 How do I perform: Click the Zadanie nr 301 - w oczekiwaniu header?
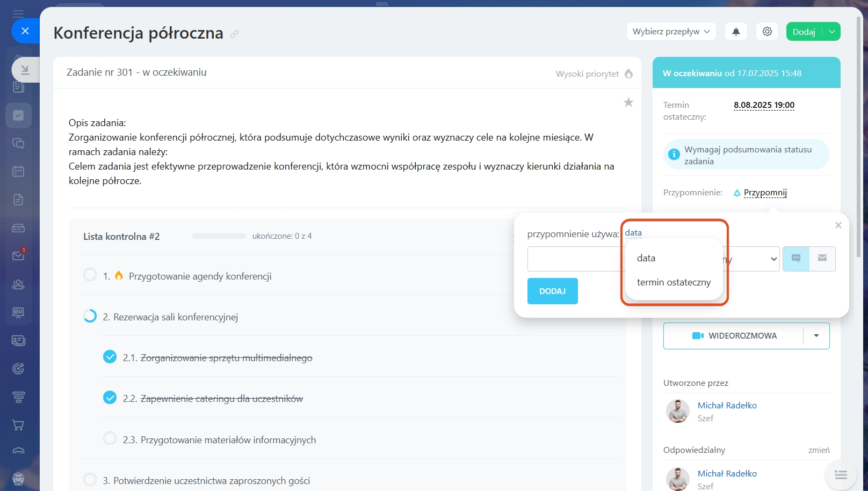(x=136, y=72)
